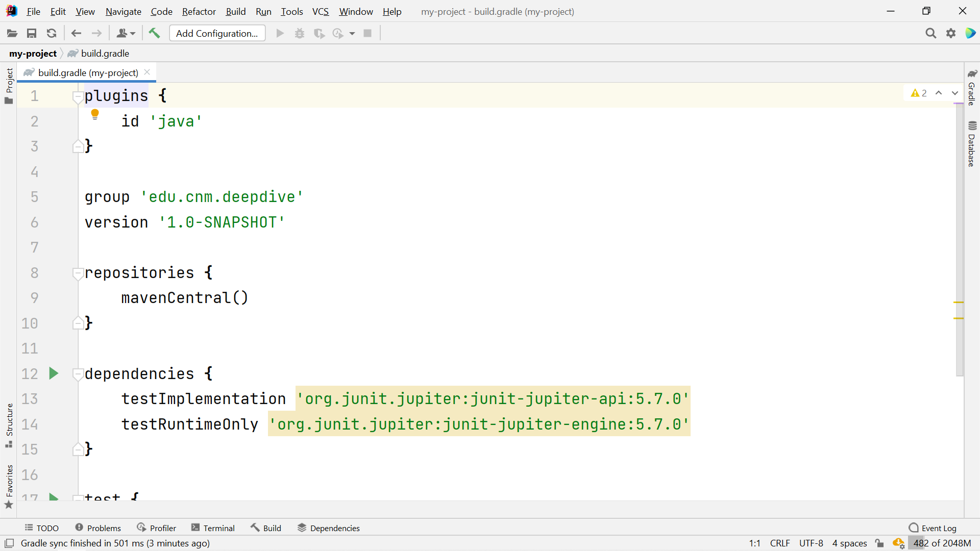The width and height of the screenshot is (980, 551).
Task: Collapse the plugins block fold arrow
Action: tap(77, 97)
